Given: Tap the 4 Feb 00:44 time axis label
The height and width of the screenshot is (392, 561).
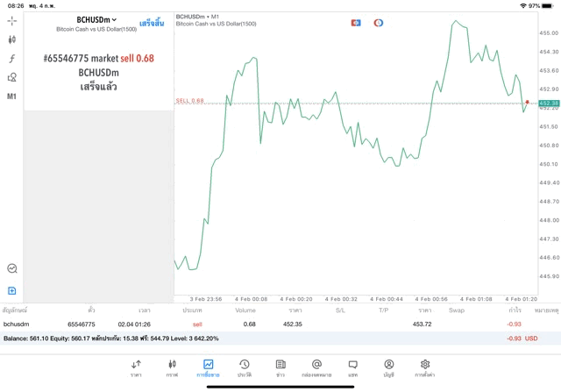Looking at the screenshot, I should coord(387,299).
